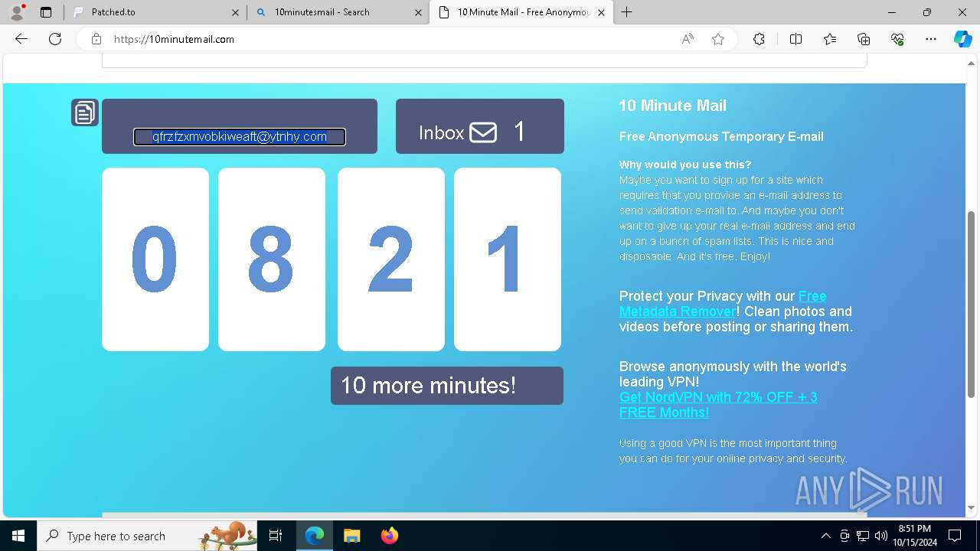This screenshot has height=551, width=980.
Task: Close the 10minutesmail - Search tab
Action: click(x=418, y=12)
